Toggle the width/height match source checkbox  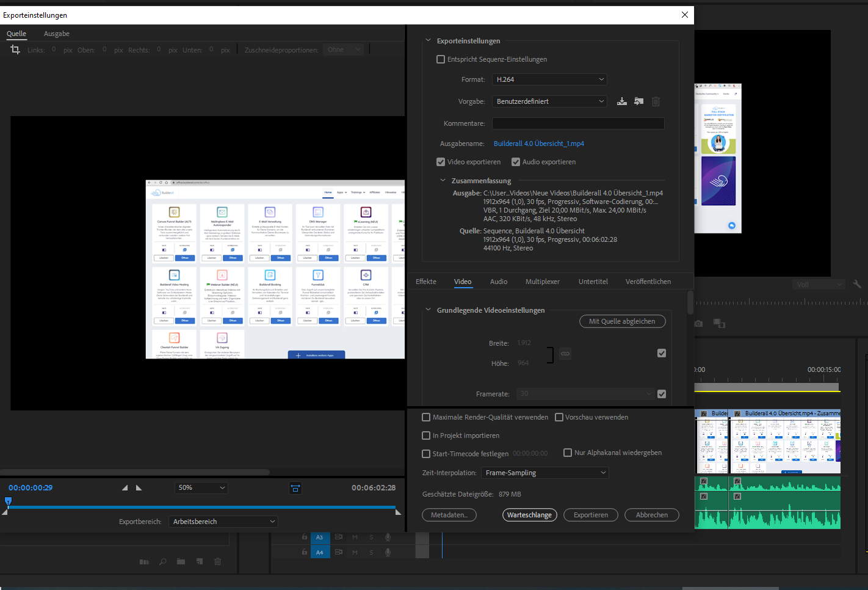point(662,353)
